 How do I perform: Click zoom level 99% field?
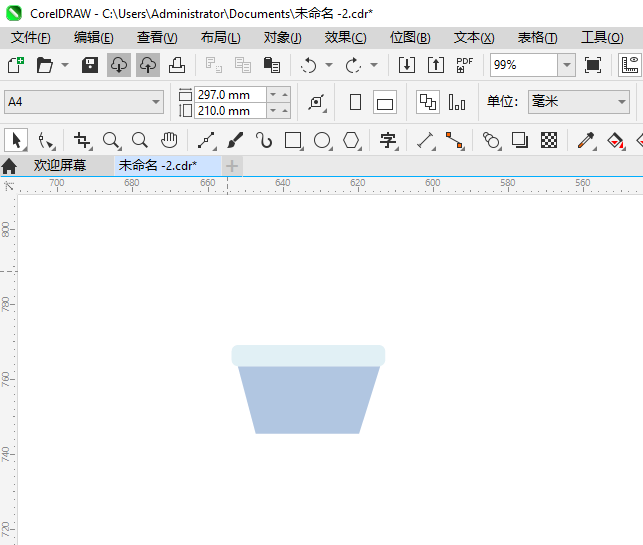click(x=524, y=65)
